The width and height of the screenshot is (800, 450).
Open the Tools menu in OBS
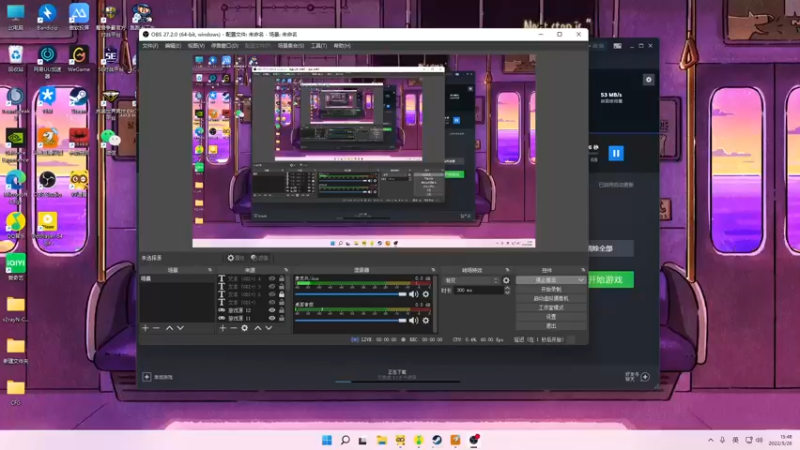(x=319, y=46)
